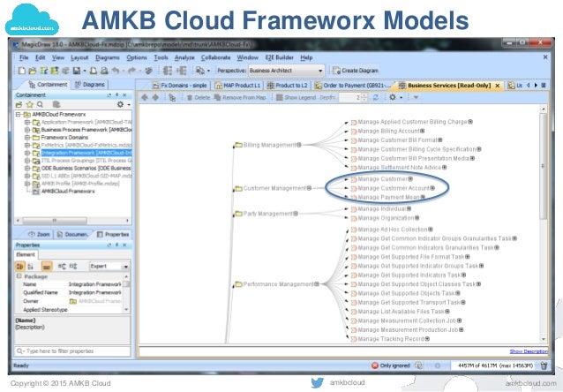The height and width of the screenshot is (392, 563).
Task: Click the red Only ignored status icon
Action: click(x=375, y=366)
